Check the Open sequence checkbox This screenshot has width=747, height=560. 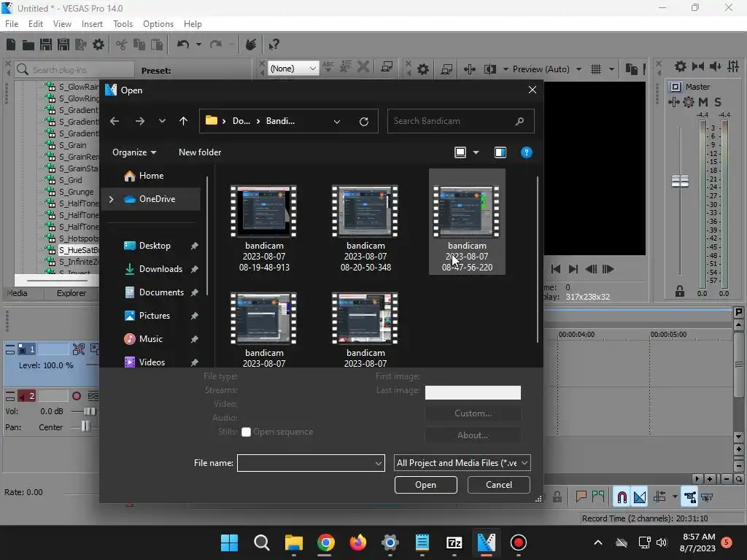pos(246,432)
